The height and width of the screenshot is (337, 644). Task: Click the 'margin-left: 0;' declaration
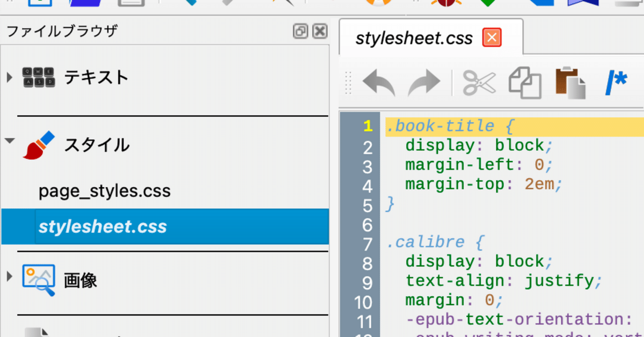tap(479, 165)
